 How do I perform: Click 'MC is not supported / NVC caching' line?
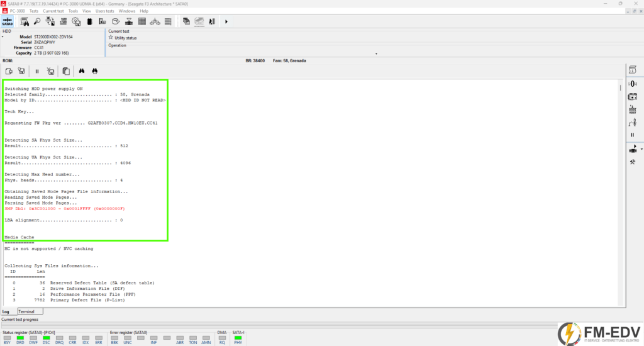49,248
